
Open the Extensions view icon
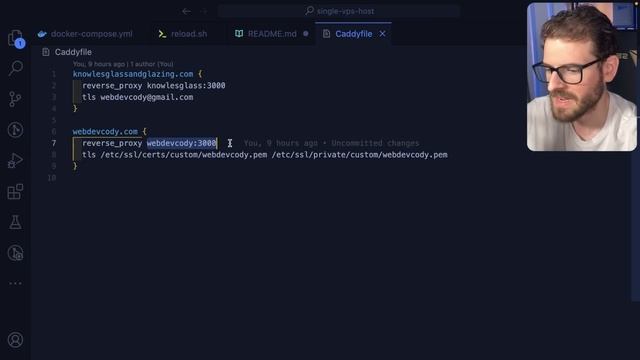15,191
